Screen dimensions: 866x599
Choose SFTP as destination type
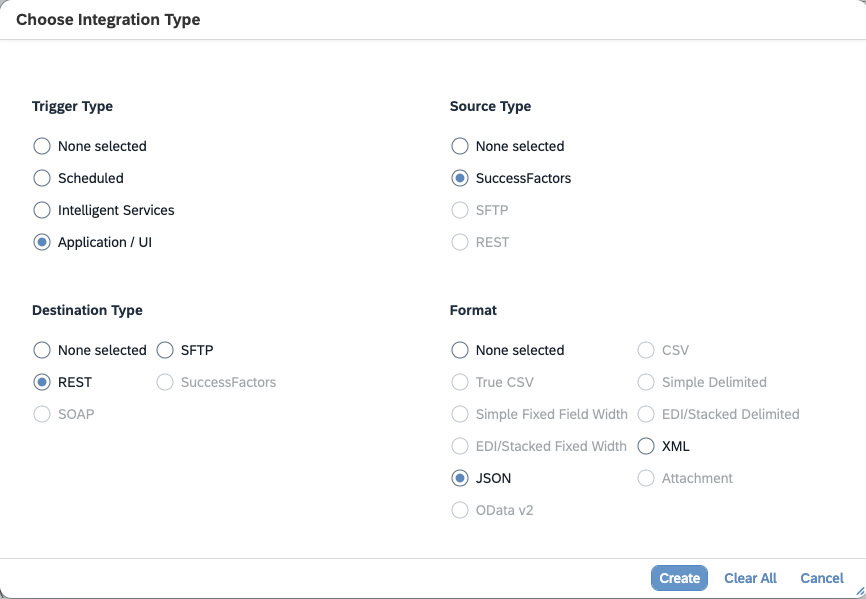[165, 350]
